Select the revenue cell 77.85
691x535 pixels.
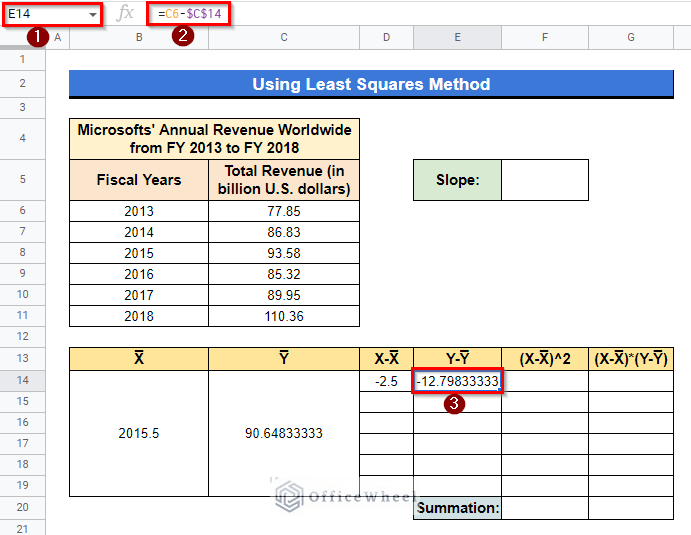click(x=284, y=211)
